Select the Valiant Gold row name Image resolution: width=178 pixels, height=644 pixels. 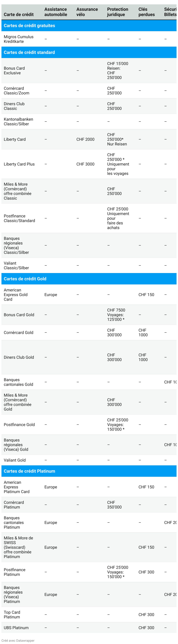[15, 460]
